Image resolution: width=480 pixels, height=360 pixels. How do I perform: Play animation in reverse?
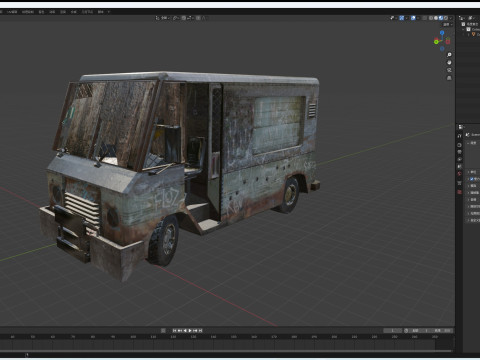coord(185,330)
